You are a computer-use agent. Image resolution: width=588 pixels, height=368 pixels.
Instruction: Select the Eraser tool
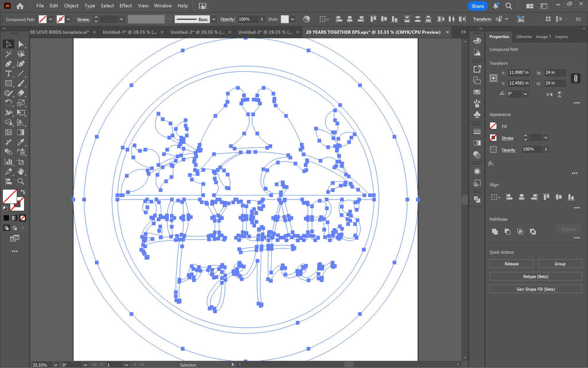[21, 93]
